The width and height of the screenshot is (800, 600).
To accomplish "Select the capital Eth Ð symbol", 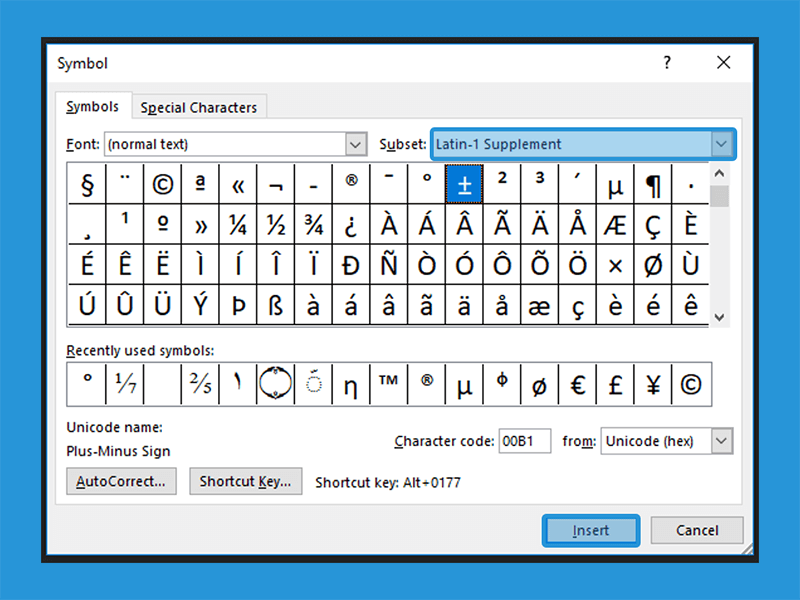I will [x=352, y=264].
